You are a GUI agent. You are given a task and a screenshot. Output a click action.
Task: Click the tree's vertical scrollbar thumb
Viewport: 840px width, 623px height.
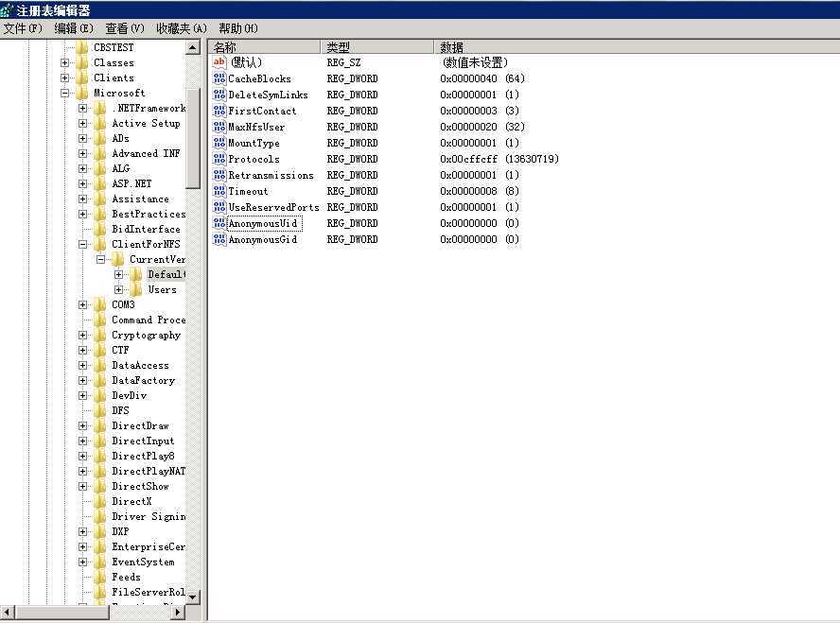193,137
